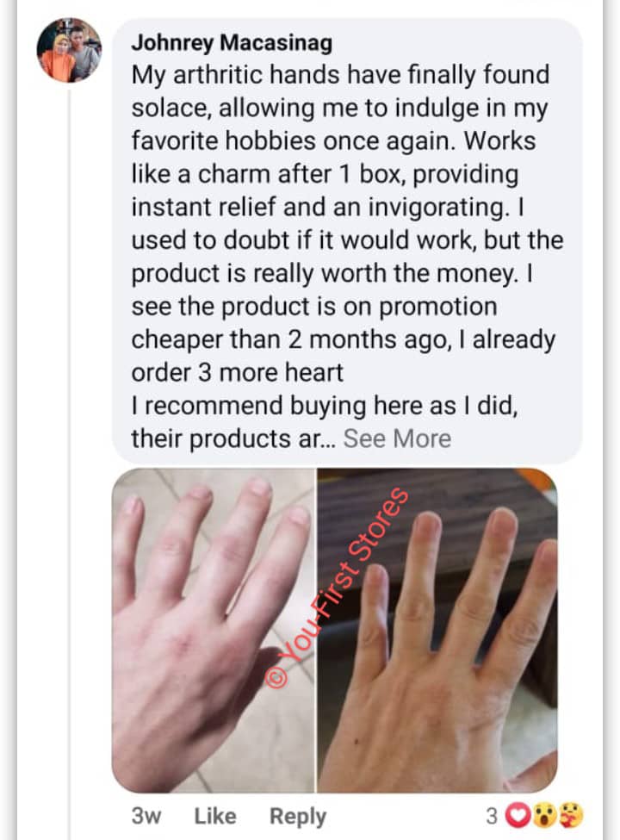
Task: Click the white divider between the photos
Action: point(316,631)
